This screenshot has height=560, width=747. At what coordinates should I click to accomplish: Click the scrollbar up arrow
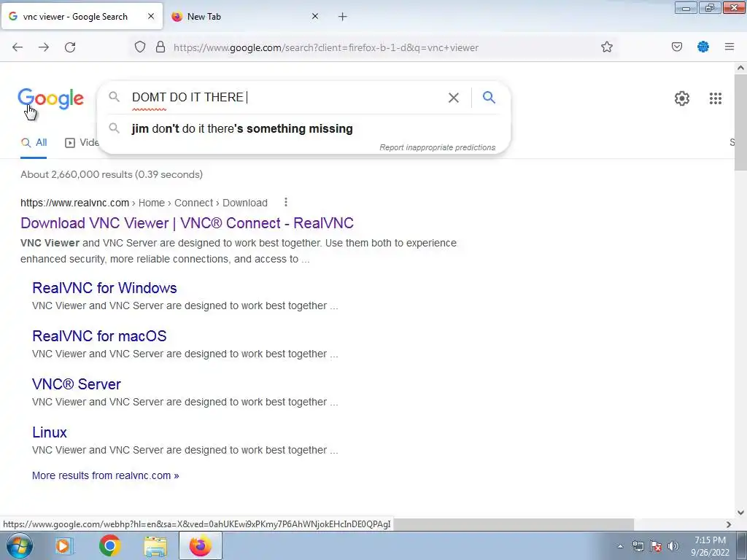click(x=740, y=68)
